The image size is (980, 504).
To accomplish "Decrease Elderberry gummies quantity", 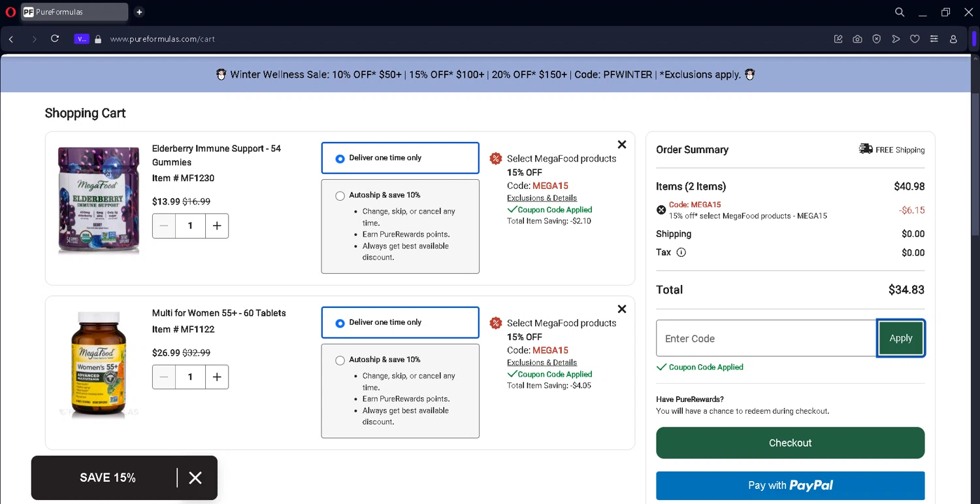I will [x=164, y=226].
